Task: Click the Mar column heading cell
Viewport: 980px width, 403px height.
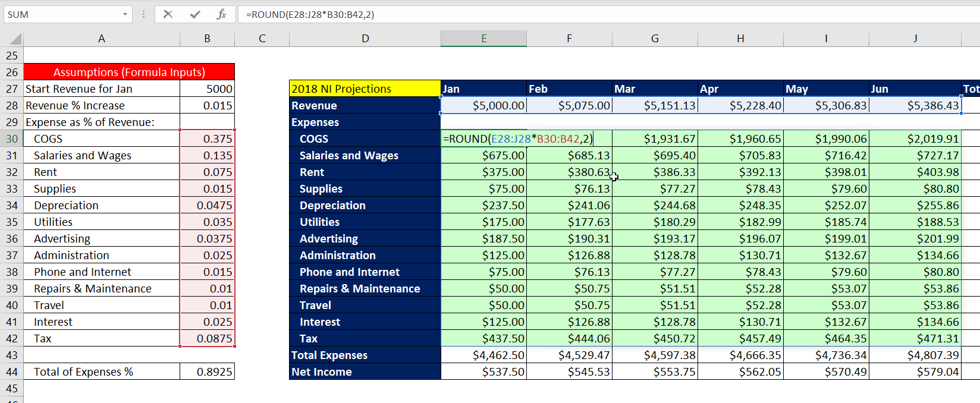Action: point(655,89)
